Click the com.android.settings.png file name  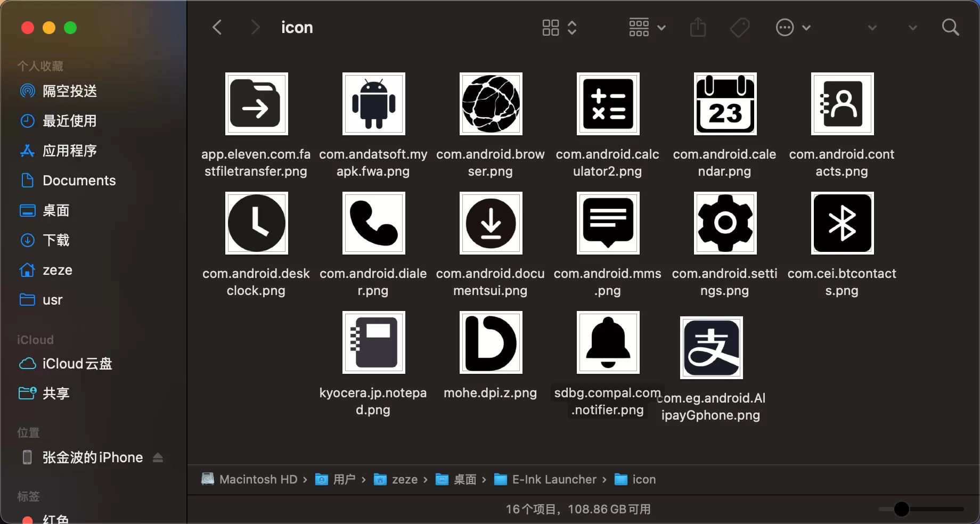tap(724, 282)
